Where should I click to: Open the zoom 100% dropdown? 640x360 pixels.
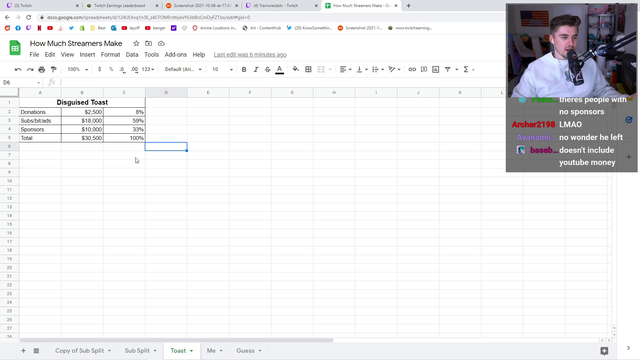tap(78, 69)
